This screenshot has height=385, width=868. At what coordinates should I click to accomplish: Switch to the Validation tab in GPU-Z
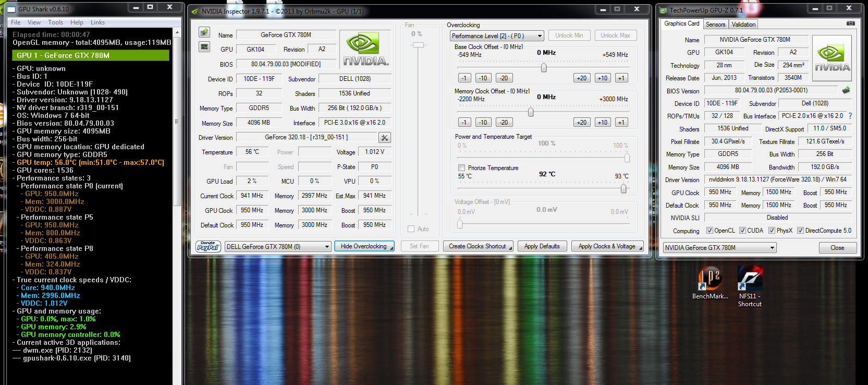743,25
